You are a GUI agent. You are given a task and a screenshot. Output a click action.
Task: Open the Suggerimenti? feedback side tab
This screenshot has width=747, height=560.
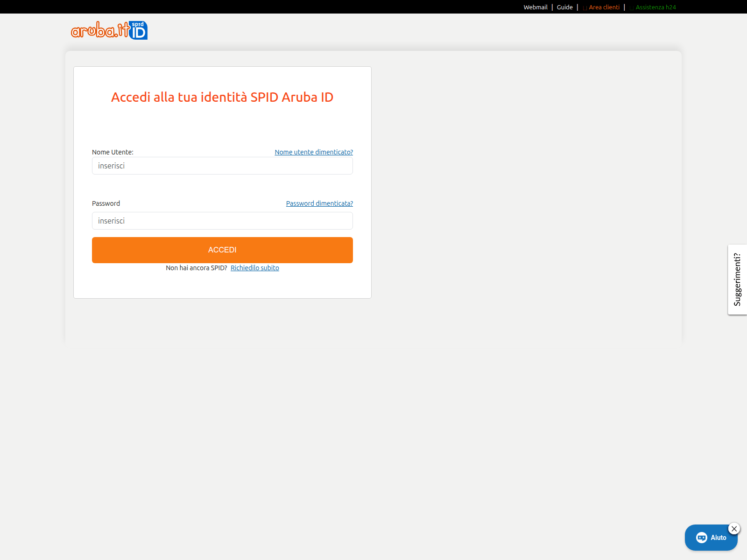[x=737, y=280]
